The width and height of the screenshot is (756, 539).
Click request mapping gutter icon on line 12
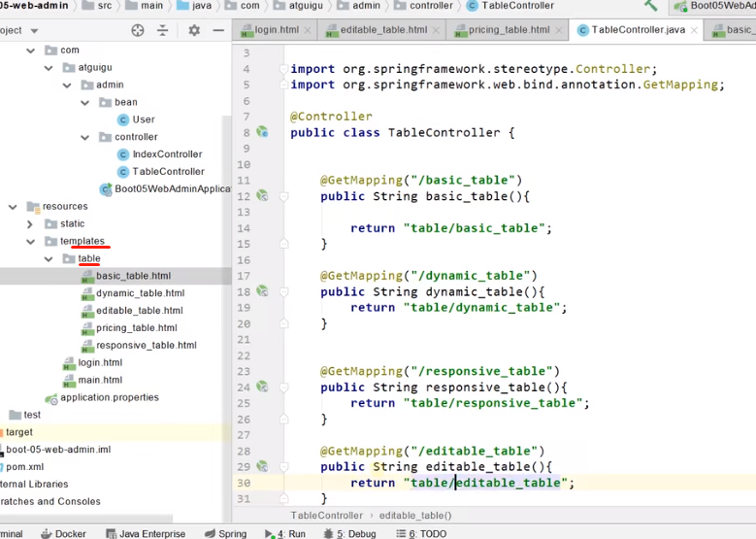click(x=262, y=195)
